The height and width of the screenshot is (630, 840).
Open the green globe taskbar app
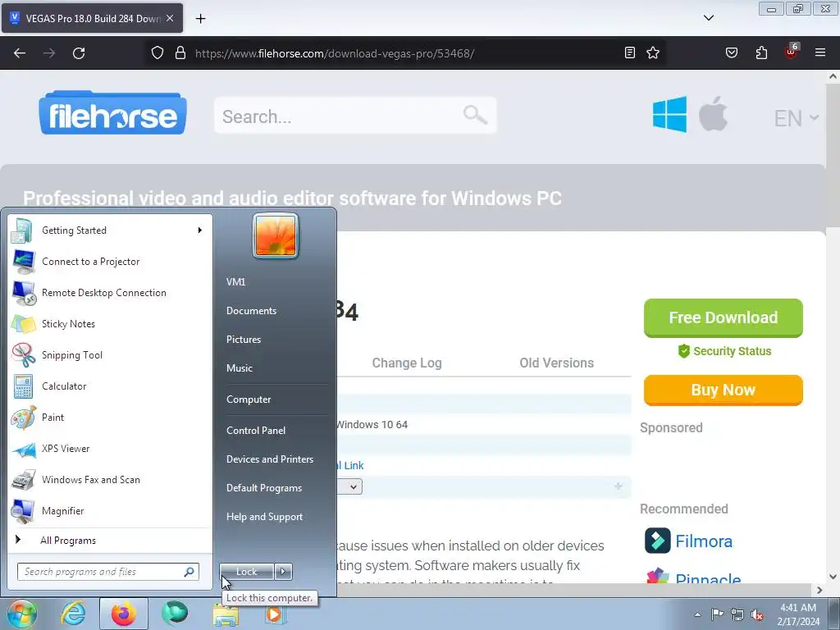(176, 614)
